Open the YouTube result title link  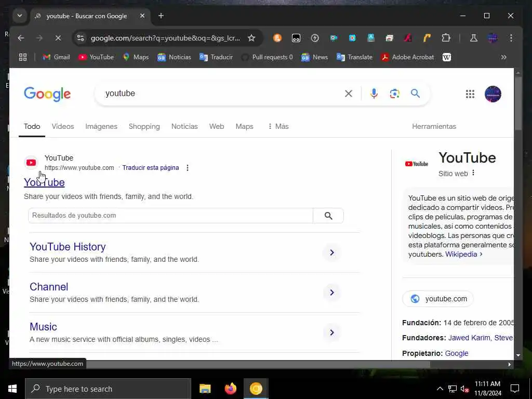[x=44, y=182]
